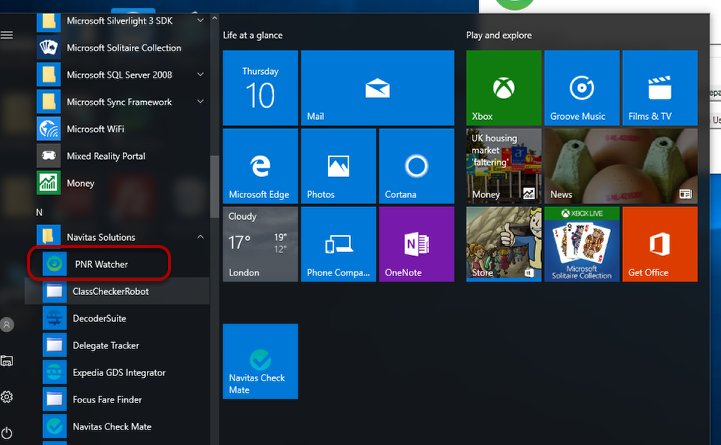Click the 'Life at a glance' group header
Viewport: 721px width, 445px height.
point(252,35)
